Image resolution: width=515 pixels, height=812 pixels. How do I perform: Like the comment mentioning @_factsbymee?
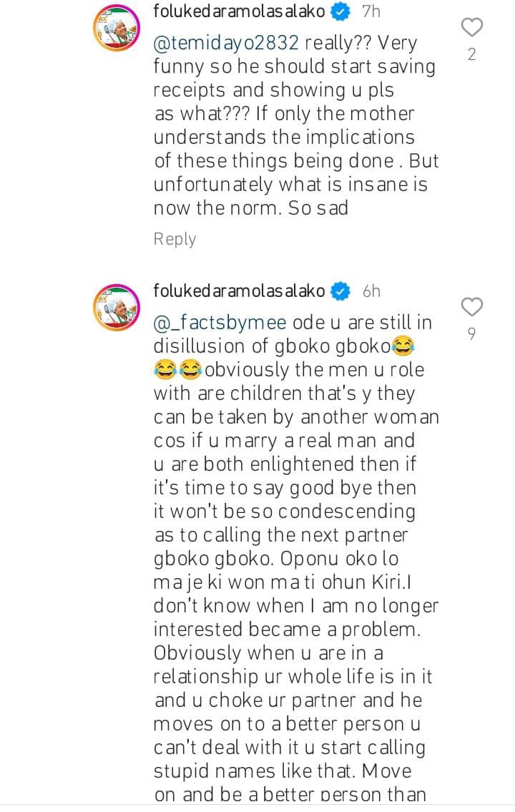(x=472, y=308)
